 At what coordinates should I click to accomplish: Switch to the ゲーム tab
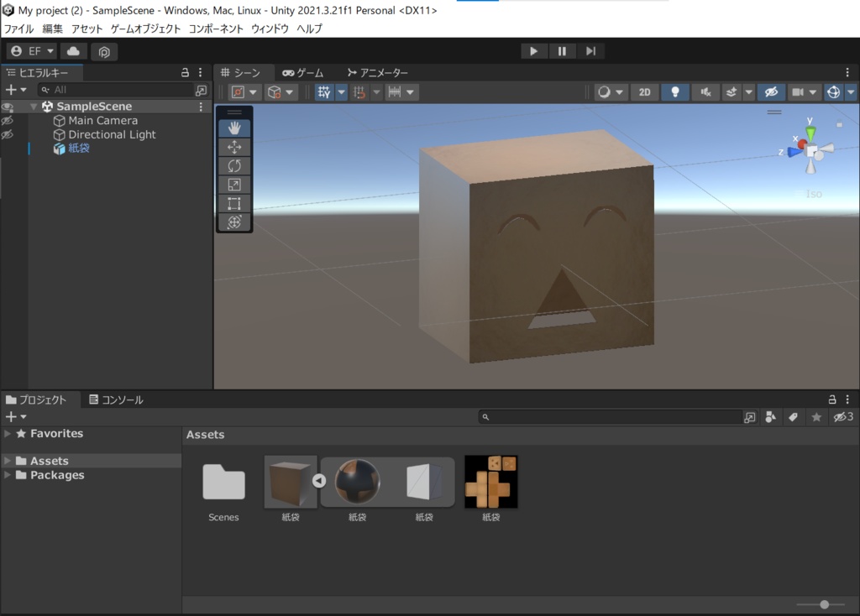tap(304, 72)
